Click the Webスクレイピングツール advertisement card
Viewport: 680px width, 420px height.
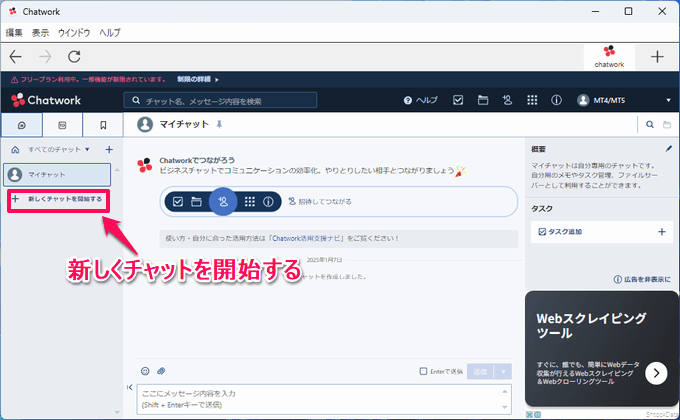pyautogui.click(x=602, y=348)
